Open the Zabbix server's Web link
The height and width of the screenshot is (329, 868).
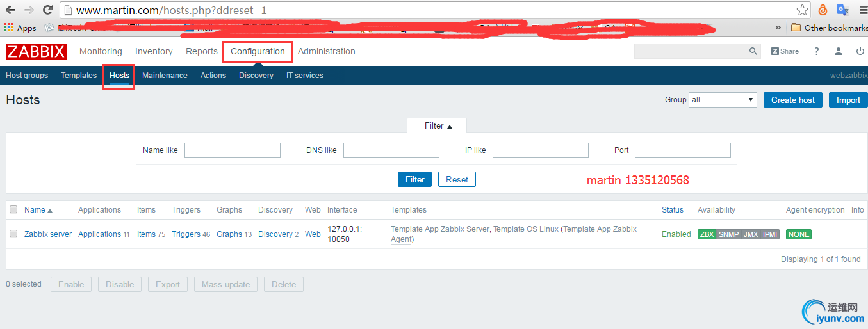click(313, 234)
